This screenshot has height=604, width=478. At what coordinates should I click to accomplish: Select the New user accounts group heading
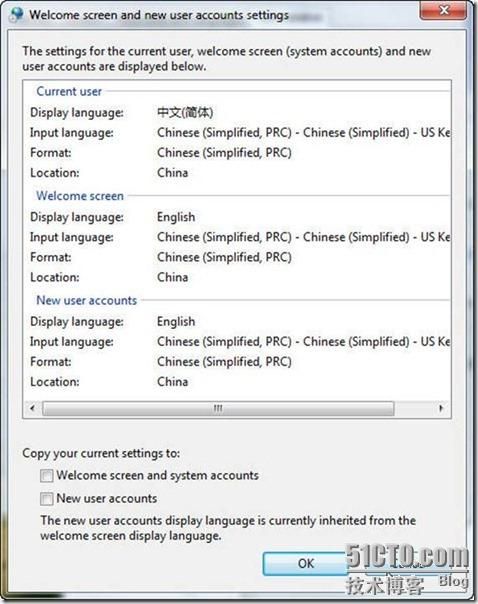pyautogui.click(x=86, y=300)
